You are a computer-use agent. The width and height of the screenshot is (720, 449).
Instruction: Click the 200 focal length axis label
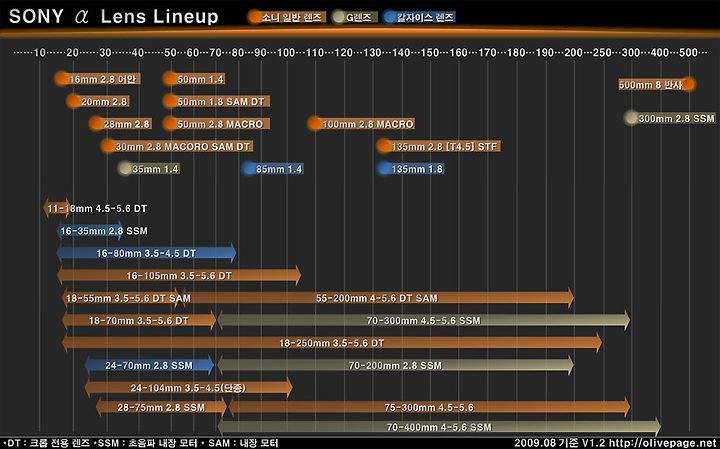(x=574, y=53)
